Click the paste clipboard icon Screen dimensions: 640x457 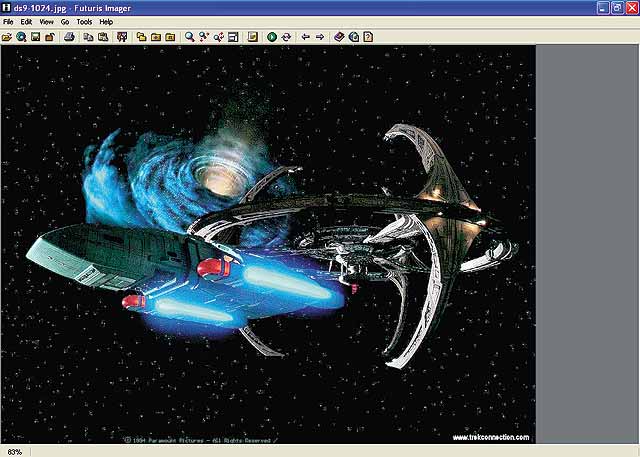(103, 37)
